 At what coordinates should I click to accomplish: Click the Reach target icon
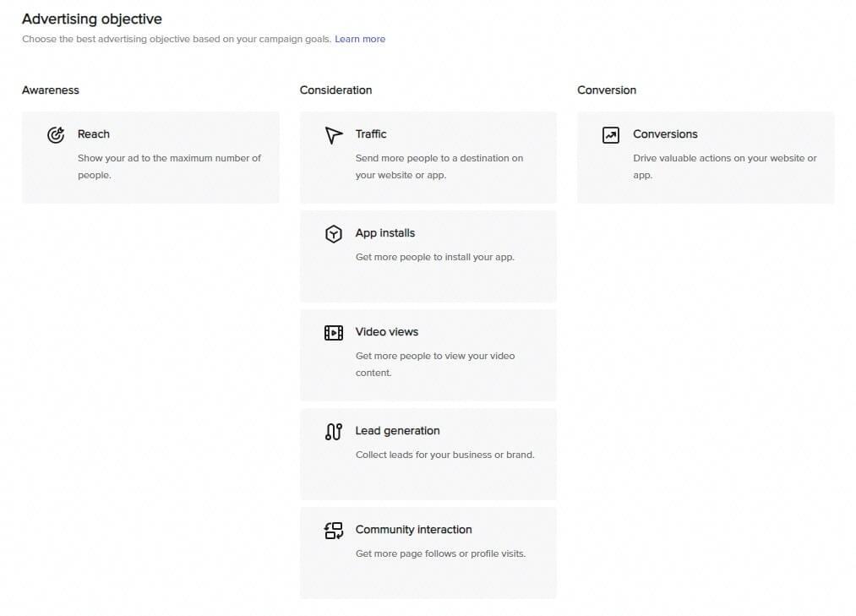coord(56,135)
